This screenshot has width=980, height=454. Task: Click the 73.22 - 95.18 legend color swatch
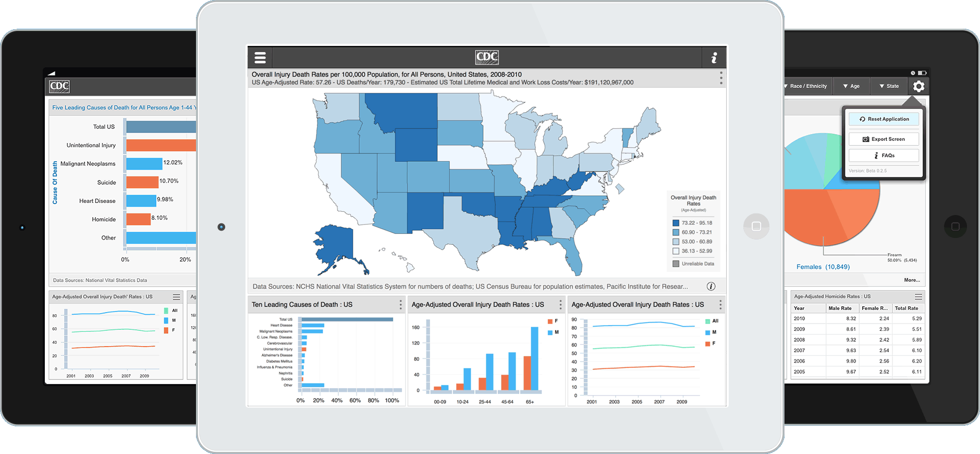pos(676,223)
